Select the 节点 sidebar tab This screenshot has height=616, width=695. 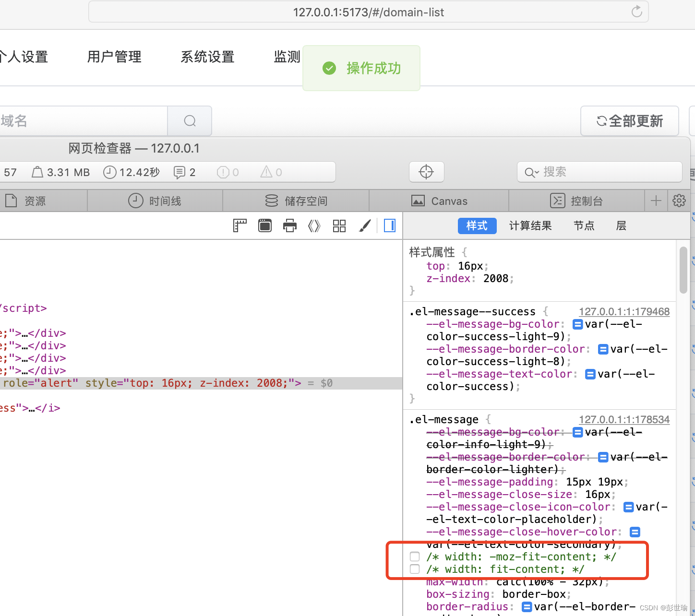point(584,225)
